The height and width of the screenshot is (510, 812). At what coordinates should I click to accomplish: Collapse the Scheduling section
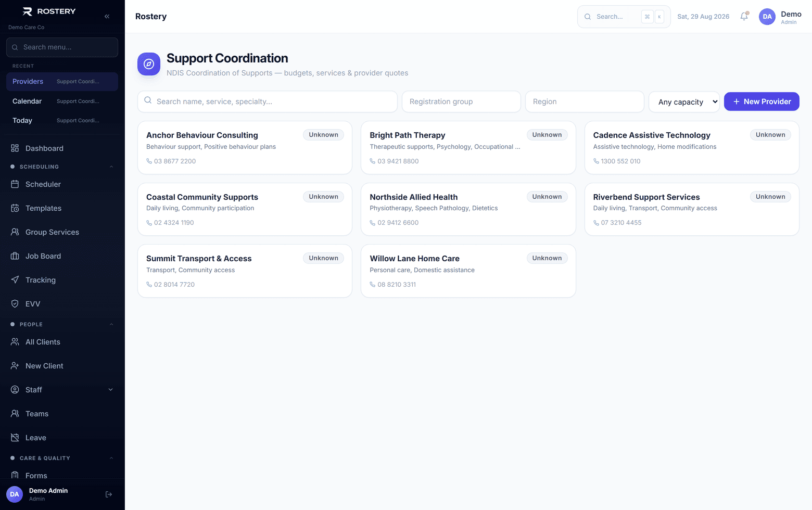pos(111,167)
